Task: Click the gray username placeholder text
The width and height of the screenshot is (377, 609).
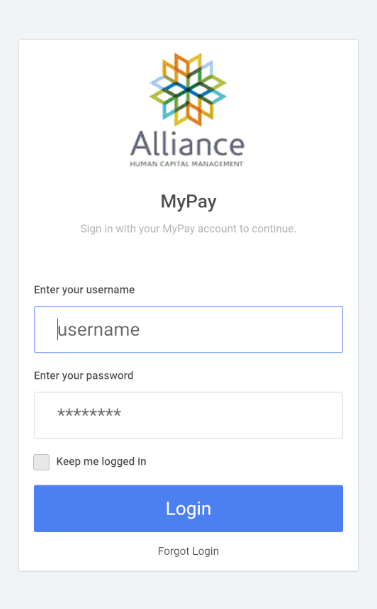Action: 99,330
